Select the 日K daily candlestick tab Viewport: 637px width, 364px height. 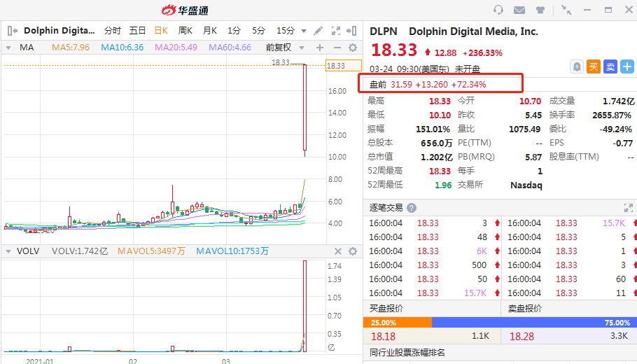coord(161,31)
